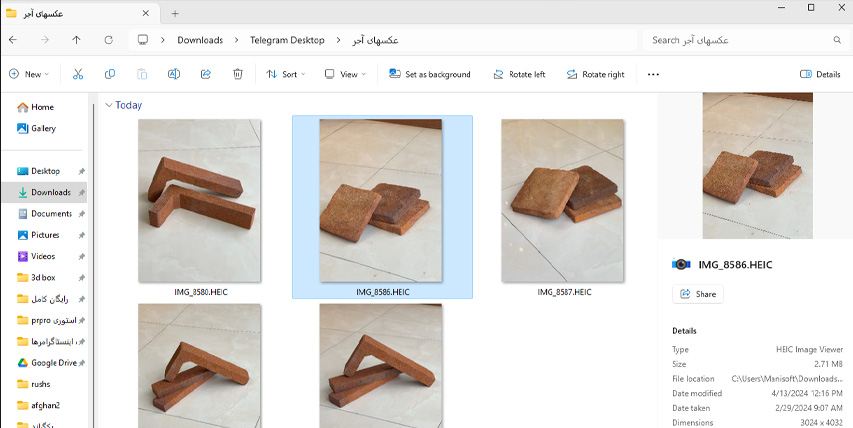Click عکسهای آجر breadcrumb in address bar
Screen dimensions: 853x428
pos(375,40)
